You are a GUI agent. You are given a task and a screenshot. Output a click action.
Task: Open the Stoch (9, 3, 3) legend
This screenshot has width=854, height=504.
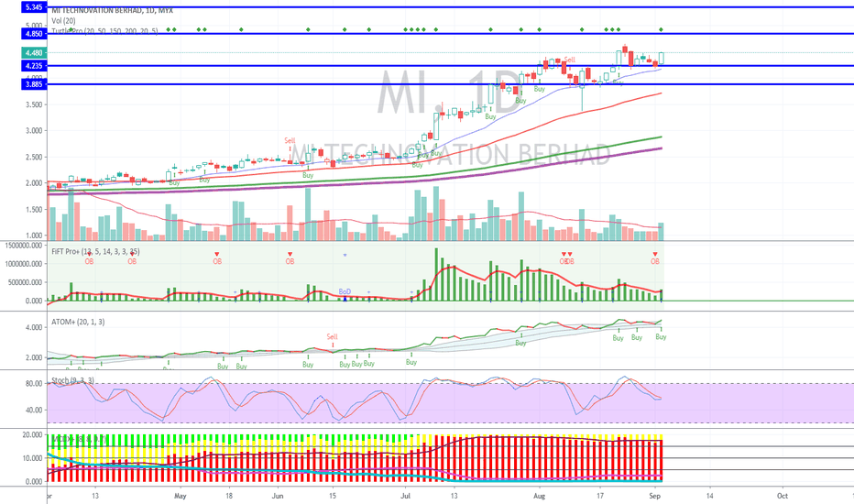(72, 380)
